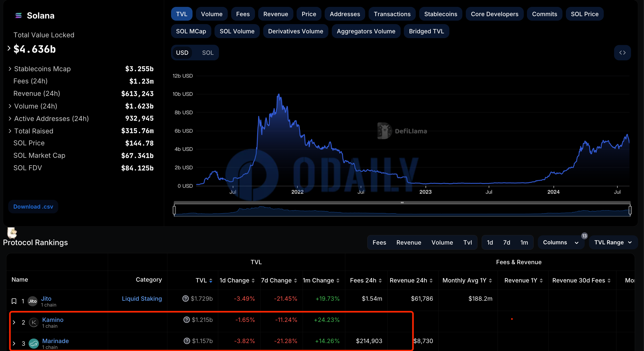Open the Columns dropdown

(x=561, y=242)
